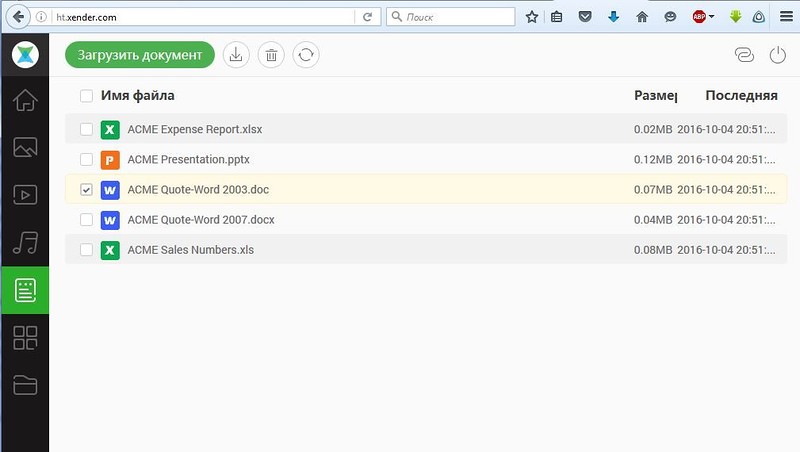Check the ACME Quote-Word 2007.docx checkbox
This screenshot has width=800, height=452.
pyautogui.click(x=86, y=219)
